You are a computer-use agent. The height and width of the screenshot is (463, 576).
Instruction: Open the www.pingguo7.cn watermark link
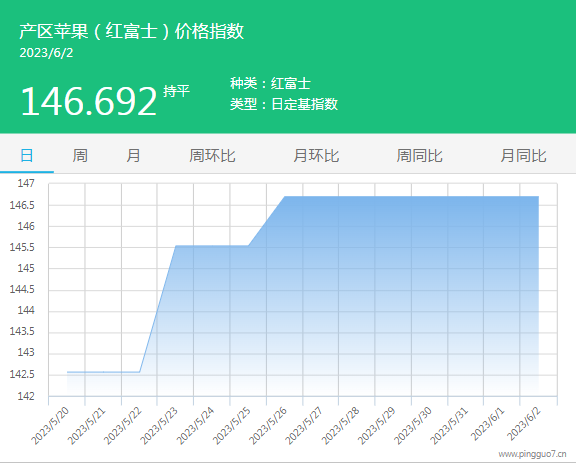coord(532,454)
